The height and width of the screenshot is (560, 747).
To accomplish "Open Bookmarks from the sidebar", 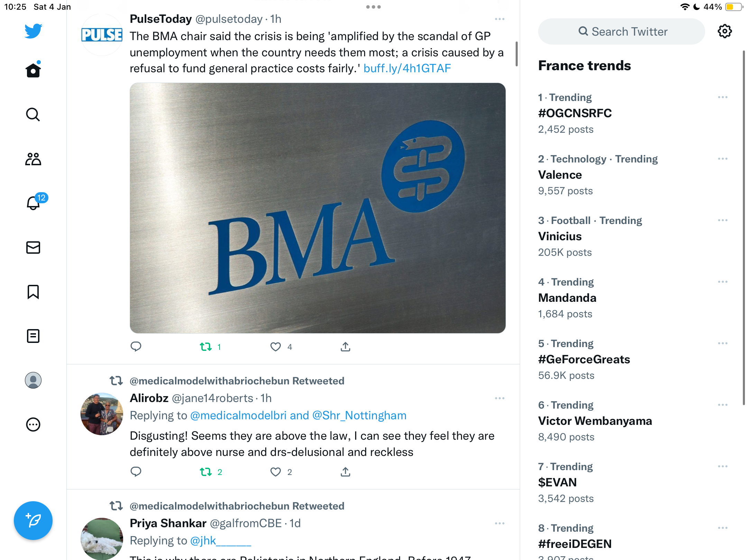I will coord(33,292).
